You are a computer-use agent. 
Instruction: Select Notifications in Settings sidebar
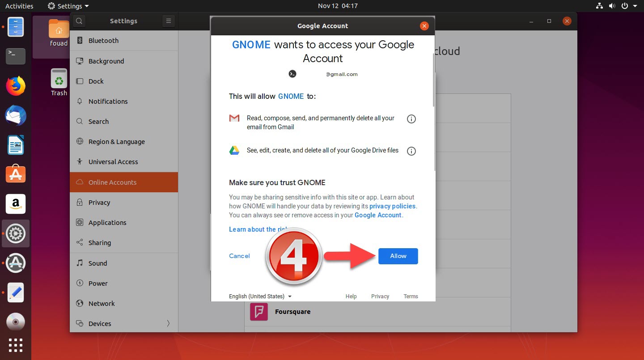(124, 101)
